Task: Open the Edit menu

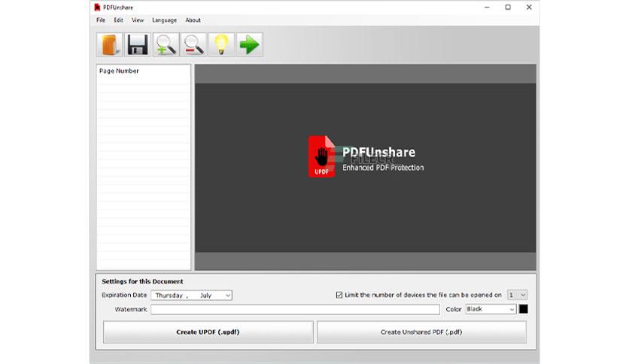Action: (118, 20)
